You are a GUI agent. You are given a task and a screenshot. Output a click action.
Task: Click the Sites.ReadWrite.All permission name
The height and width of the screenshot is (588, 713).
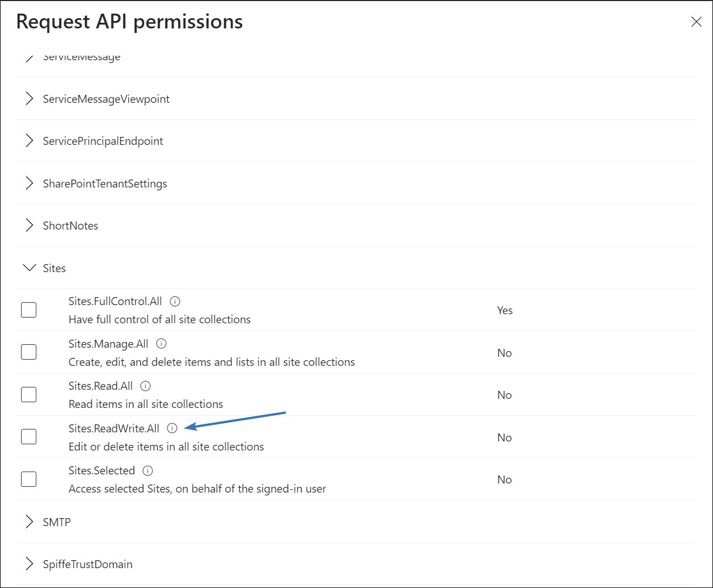[114, 428]
